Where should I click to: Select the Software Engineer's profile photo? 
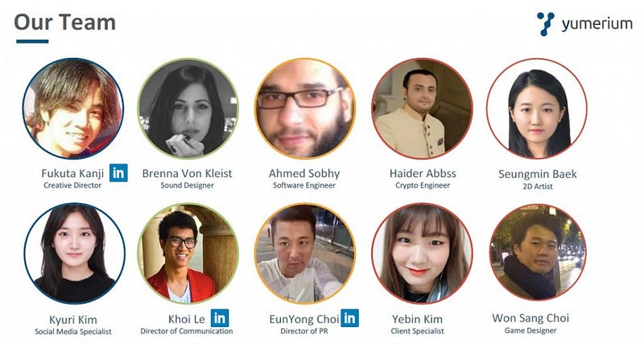tap(305, 109)
